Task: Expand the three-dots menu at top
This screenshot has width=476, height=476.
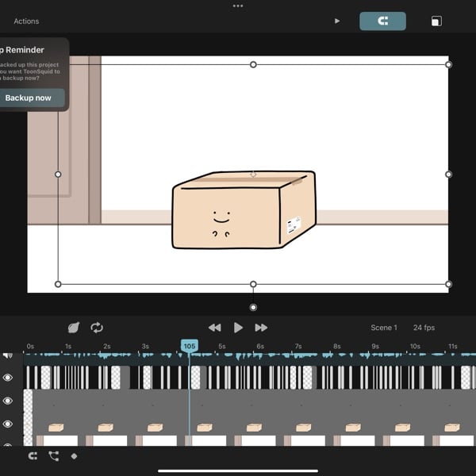Action: pyautogui.click(x=238, y=6)
